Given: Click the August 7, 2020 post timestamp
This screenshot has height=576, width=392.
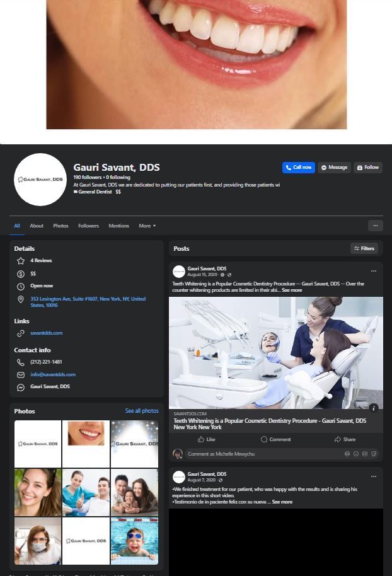Looking at the screenshot, I should coord(201,480).
